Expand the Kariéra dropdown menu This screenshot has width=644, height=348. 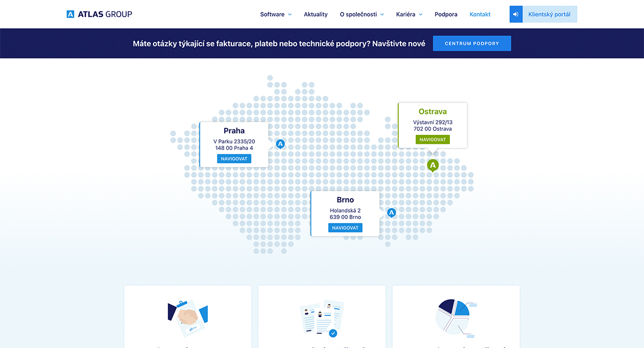409,15
